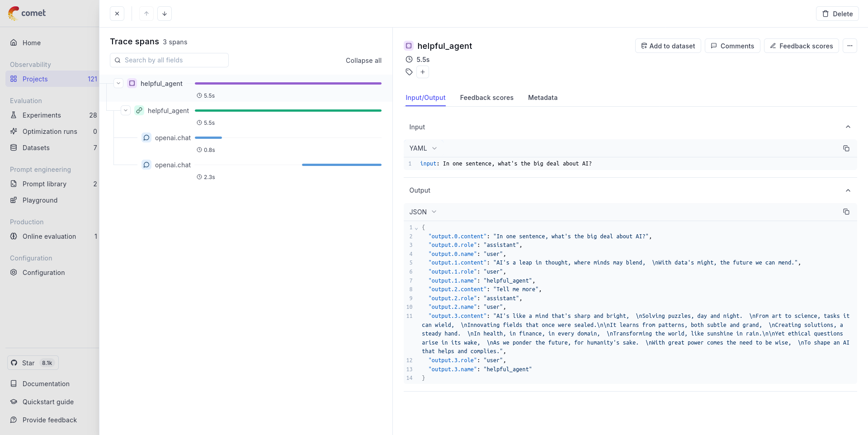Add a tag with the plus icon
The height and width of the screenshot is (435, 868).
point(423,72)
